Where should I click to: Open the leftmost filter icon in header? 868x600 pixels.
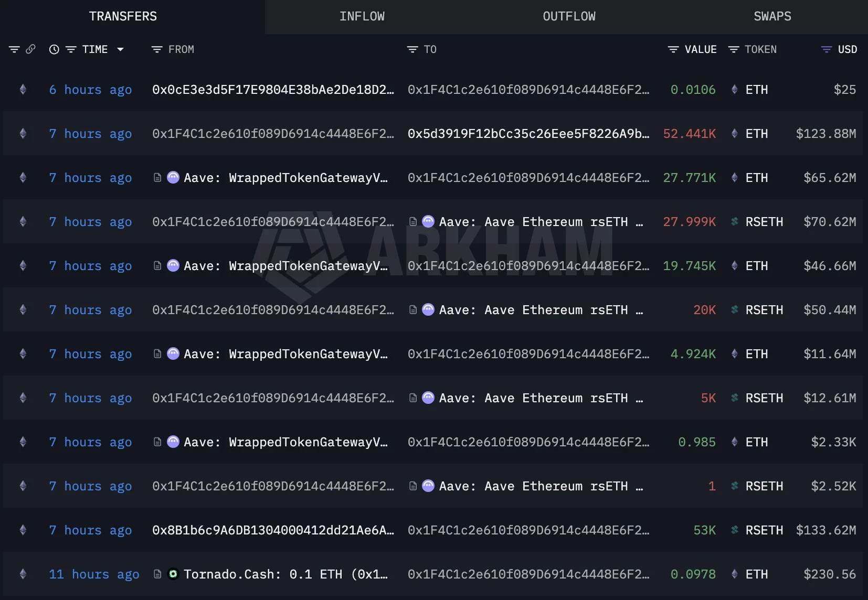click(14, 49)
